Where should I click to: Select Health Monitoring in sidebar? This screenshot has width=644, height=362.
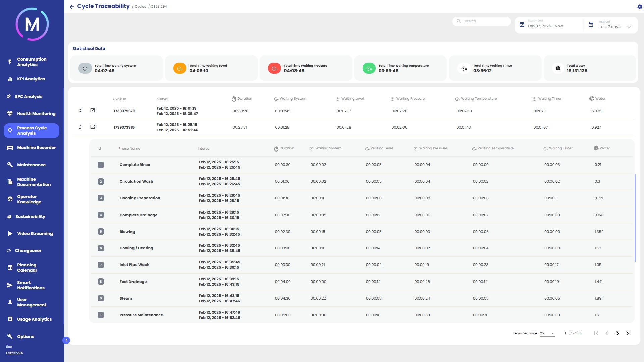tap(36, 114)
